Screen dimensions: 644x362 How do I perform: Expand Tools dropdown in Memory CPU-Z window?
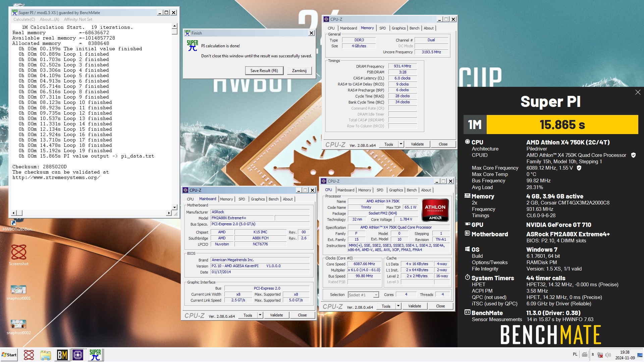tap(400, 144)
